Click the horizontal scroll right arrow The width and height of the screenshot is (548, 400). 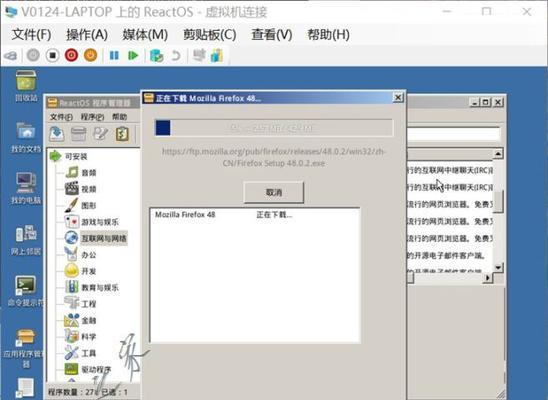coord(488,278)
